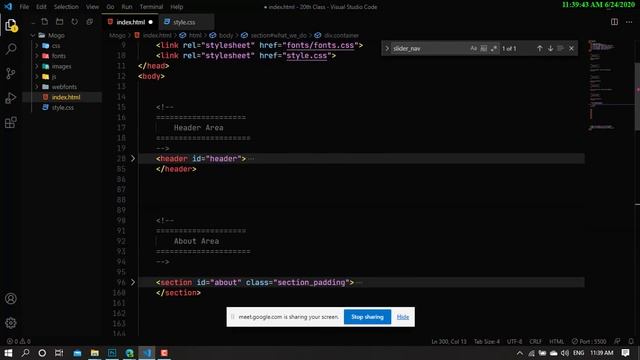Toggle Use Regular Expression in find widget
The image size is (640, 360).
click(x=494, y=49)
